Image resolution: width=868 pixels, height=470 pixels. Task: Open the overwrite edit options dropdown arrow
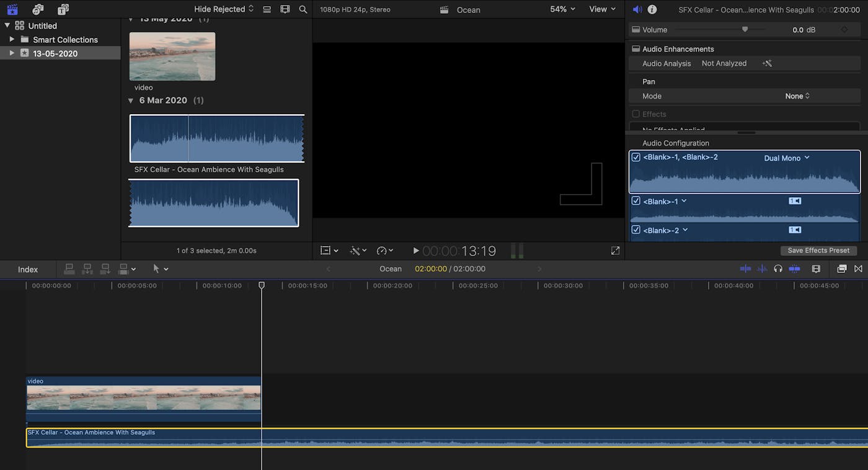(x=134, y=268)
